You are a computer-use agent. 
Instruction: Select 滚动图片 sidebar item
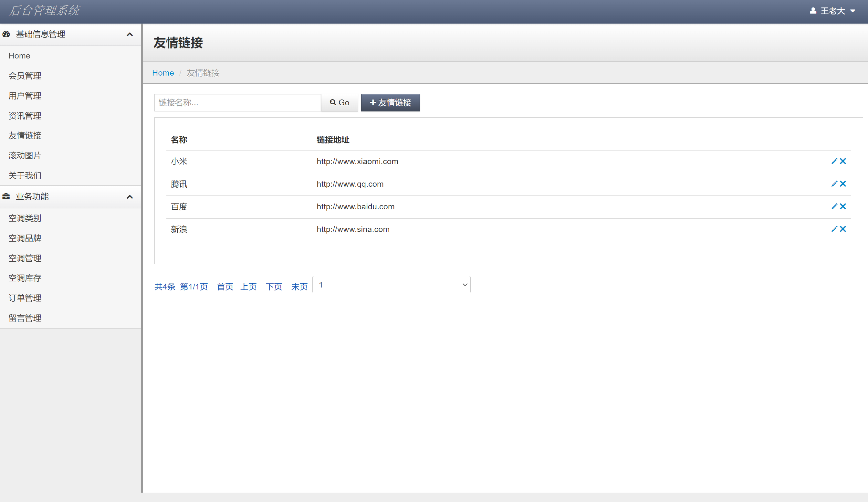click(25, 156)
